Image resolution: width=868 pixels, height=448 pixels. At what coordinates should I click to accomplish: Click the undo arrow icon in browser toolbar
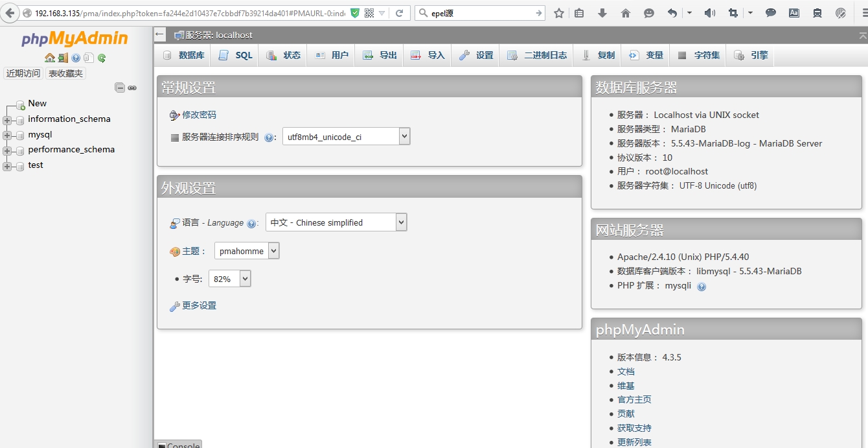[672, 13]
